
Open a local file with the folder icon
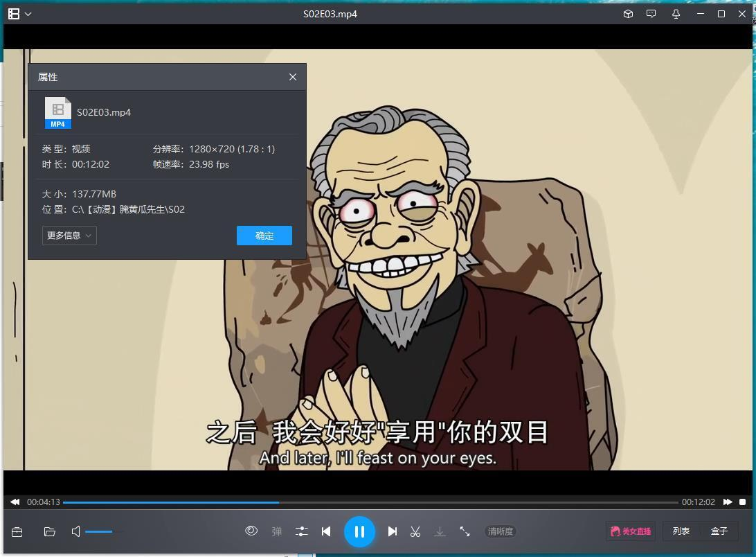click(x=49, y=531)
